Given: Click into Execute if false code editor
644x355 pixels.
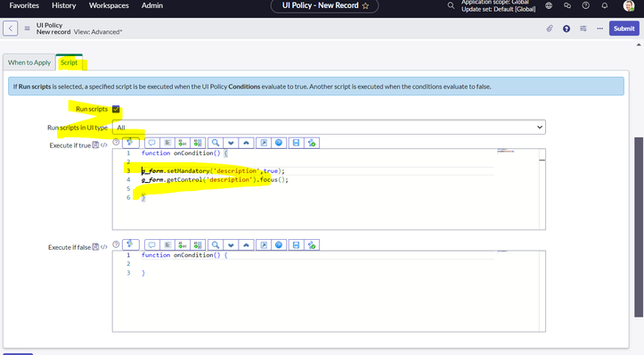Looking at the screenshot, I should coord(329,292).
